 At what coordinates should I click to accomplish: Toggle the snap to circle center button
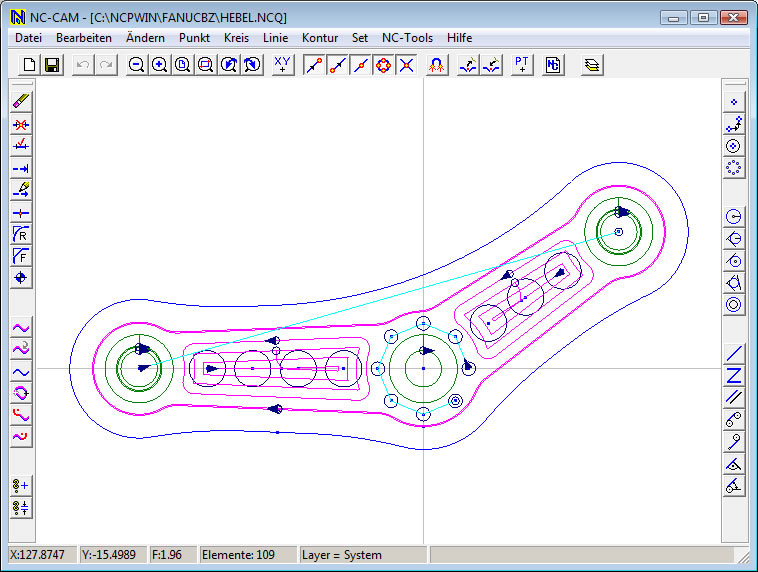click(383, 65)
